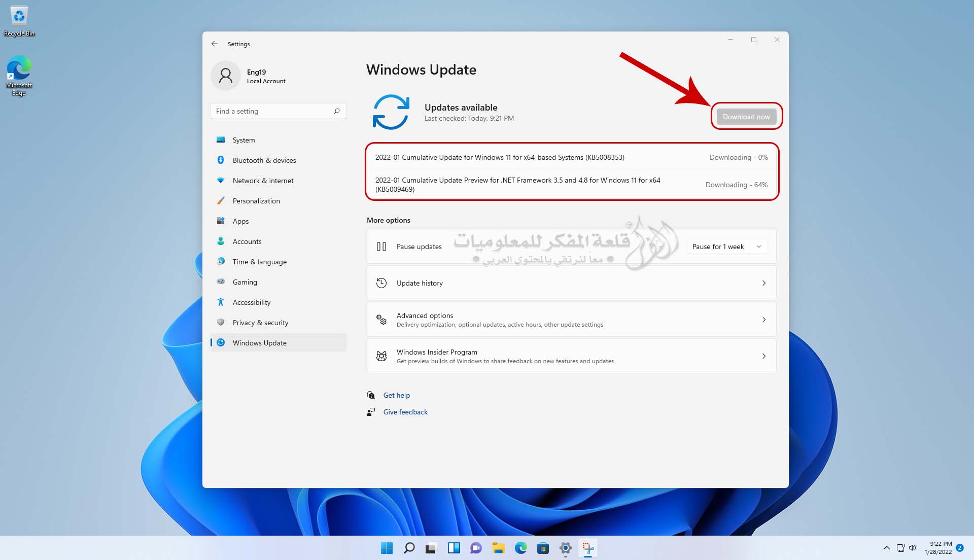Select System in the sidebar
The height and width of the screenshot is (560, 974).
pos(278,140)
